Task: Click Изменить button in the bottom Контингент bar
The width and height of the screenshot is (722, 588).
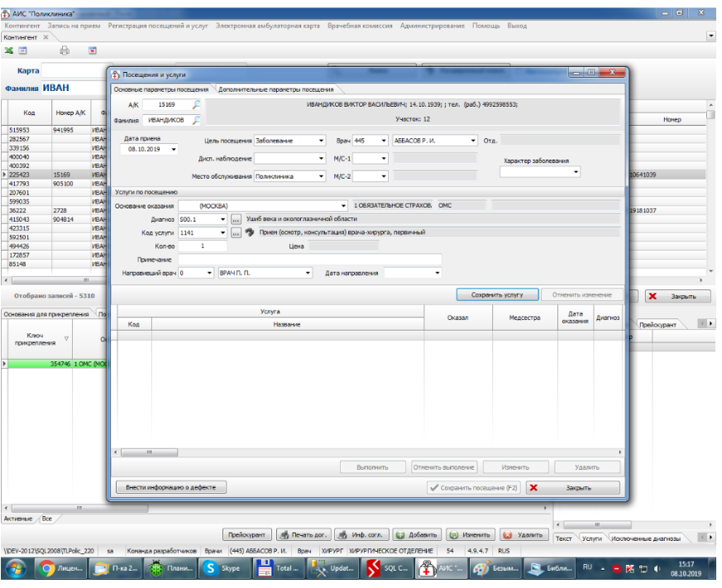Action: click(x=470, y=534)
